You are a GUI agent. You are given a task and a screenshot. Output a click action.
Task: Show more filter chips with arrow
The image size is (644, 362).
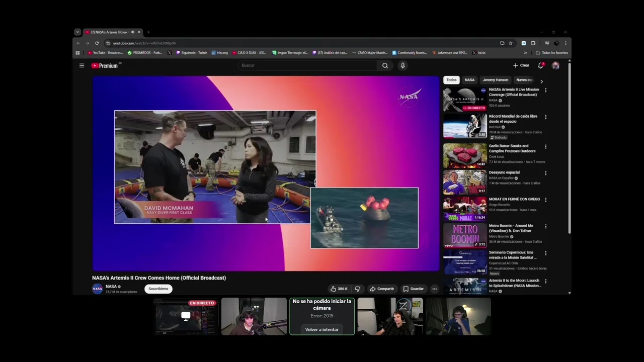[x=541, y=81]
